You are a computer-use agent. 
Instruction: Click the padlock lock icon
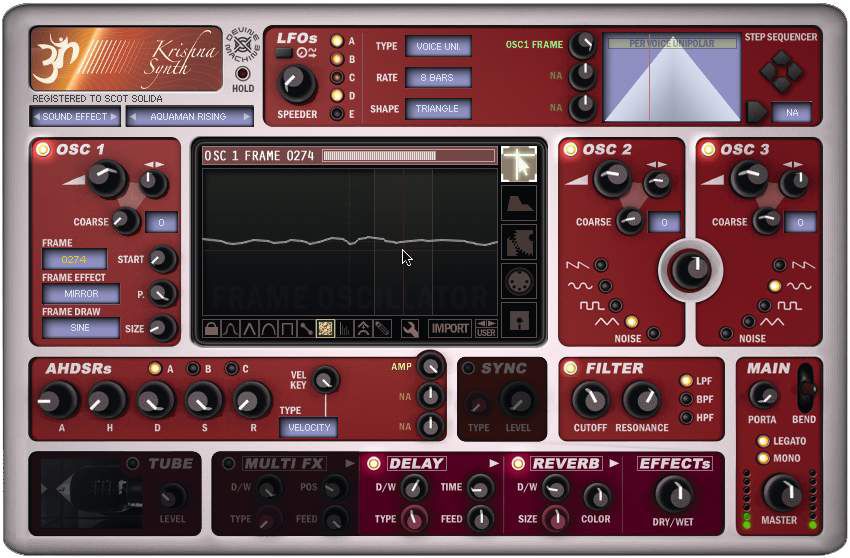[211, 329]
